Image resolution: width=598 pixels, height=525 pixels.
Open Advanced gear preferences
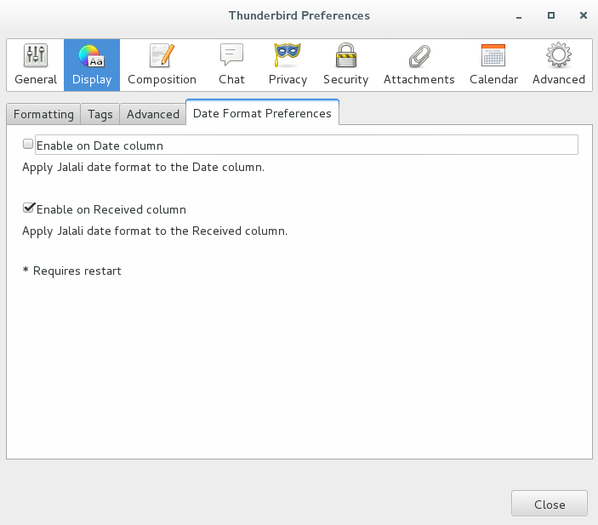click(558, 65)
